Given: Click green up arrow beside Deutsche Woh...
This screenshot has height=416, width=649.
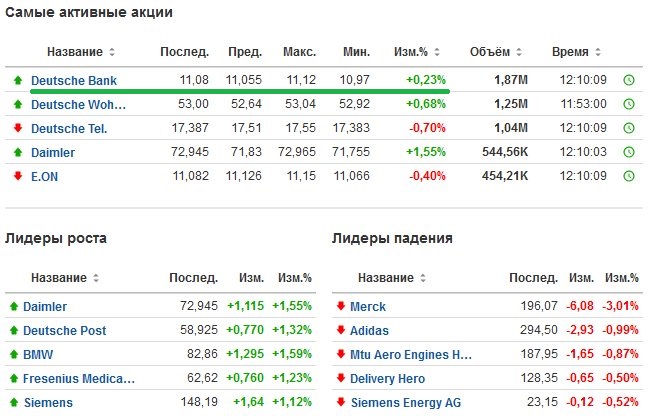Looking at the screenshot, I should click(18, 104).
